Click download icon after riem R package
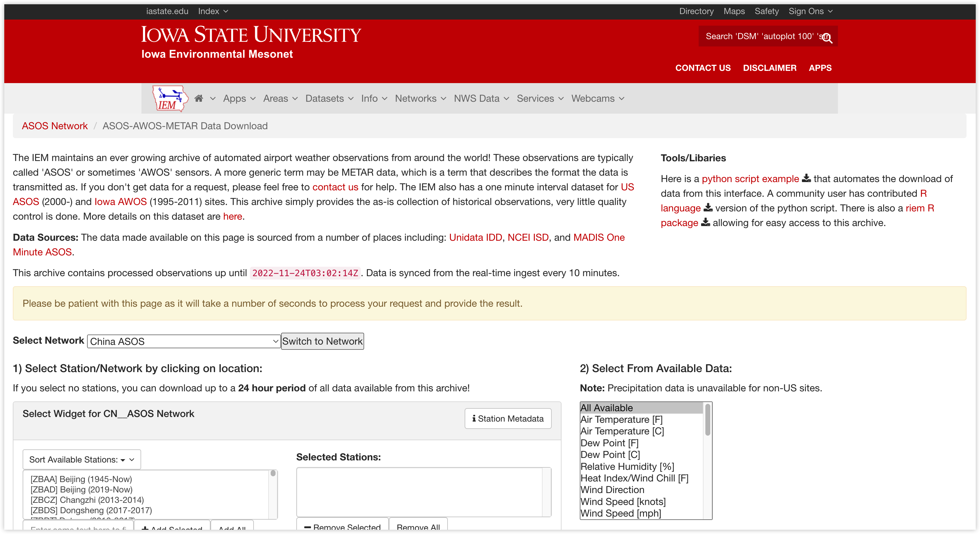The height and width of the screenshot is (534, 980). click(705, 222)
